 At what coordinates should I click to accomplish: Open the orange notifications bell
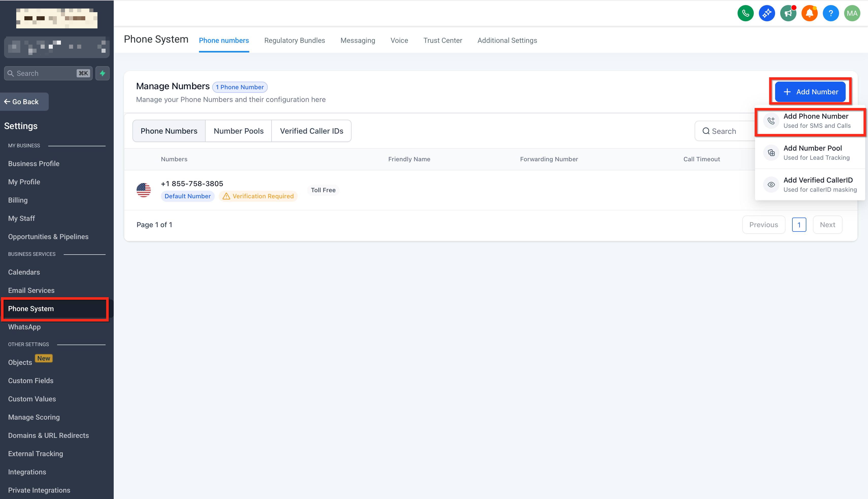(x=809, y=13)
